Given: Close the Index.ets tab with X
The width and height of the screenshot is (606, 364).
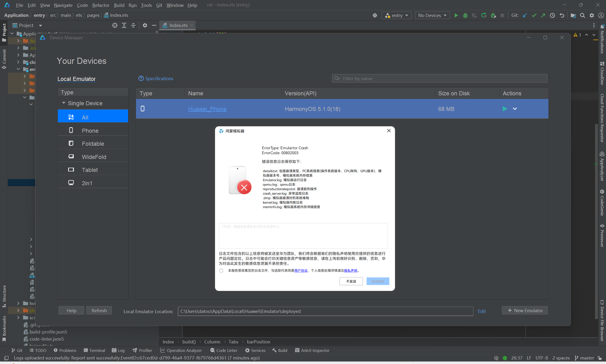Looking at the screenshot, I should (x=192, y=25).
